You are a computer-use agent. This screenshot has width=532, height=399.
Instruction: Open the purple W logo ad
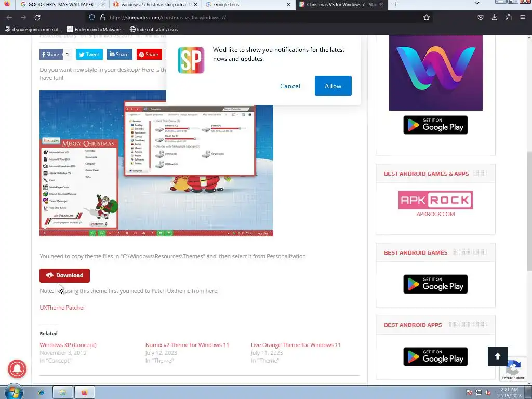(436, 73)
